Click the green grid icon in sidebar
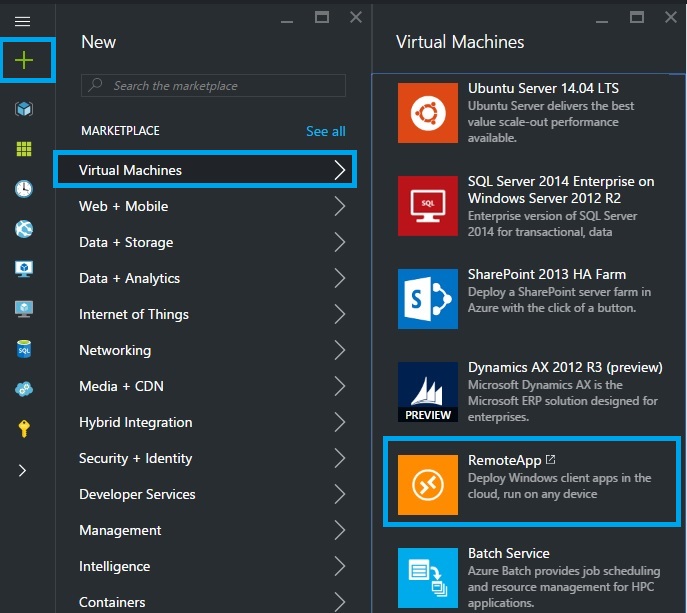The image size is (687, 613). (x=23, y=149)
